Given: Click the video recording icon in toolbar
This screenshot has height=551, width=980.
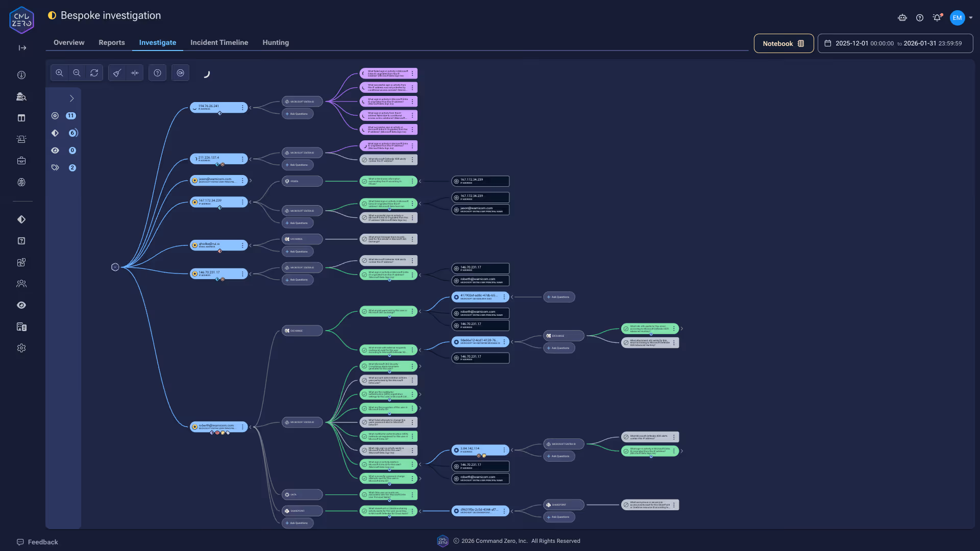Looking at the screenshot, I should point(181,73).
